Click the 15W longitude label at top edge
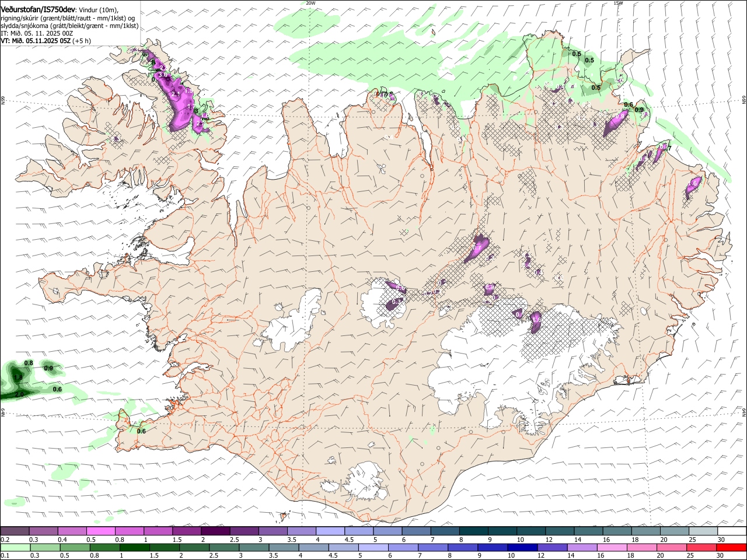 click(618, 3)
